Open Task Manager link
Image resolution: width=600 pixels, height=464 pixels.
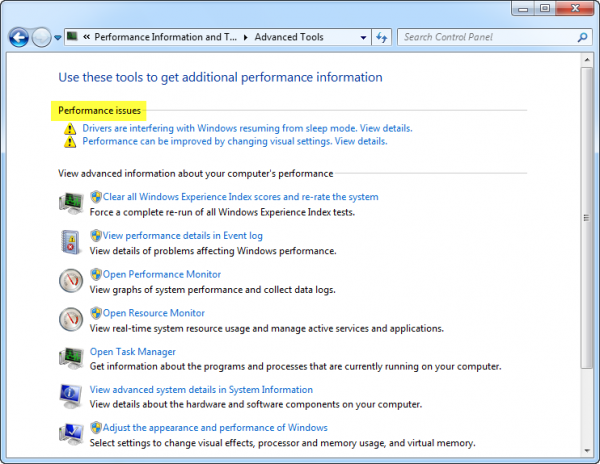pyautogui.click(x=132, y=352)
